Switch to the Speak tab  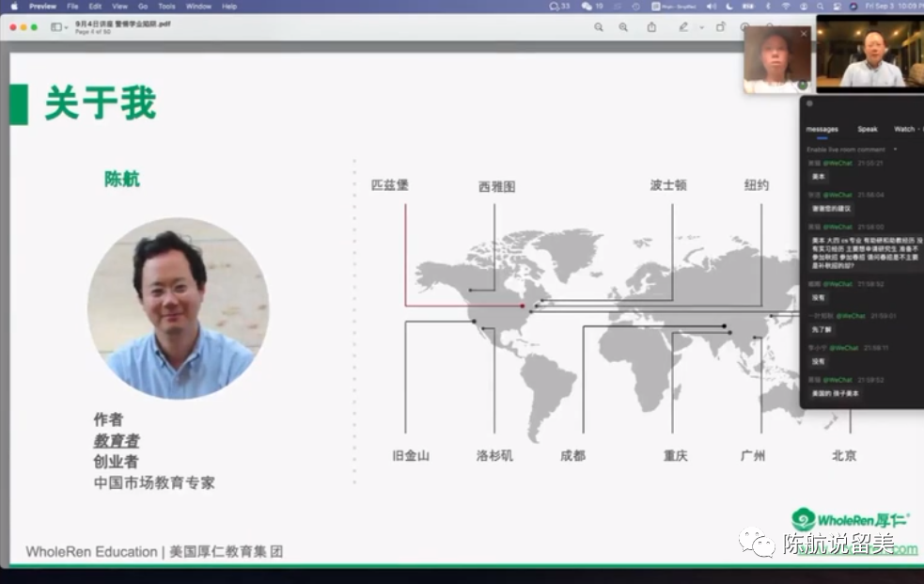867,129
